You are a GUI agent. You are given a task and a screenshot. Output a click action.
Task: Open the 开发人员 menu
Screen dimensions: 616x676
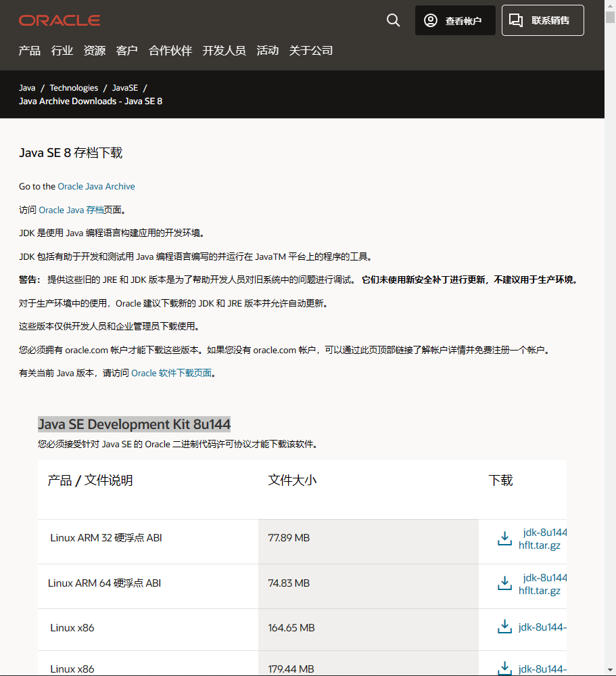point(224,51)
